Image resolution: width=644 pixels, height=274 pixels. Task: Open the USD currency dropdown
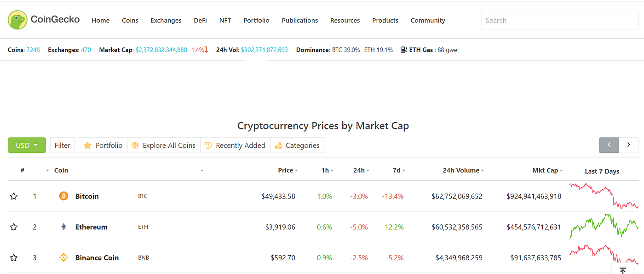(x=27, y=145)
